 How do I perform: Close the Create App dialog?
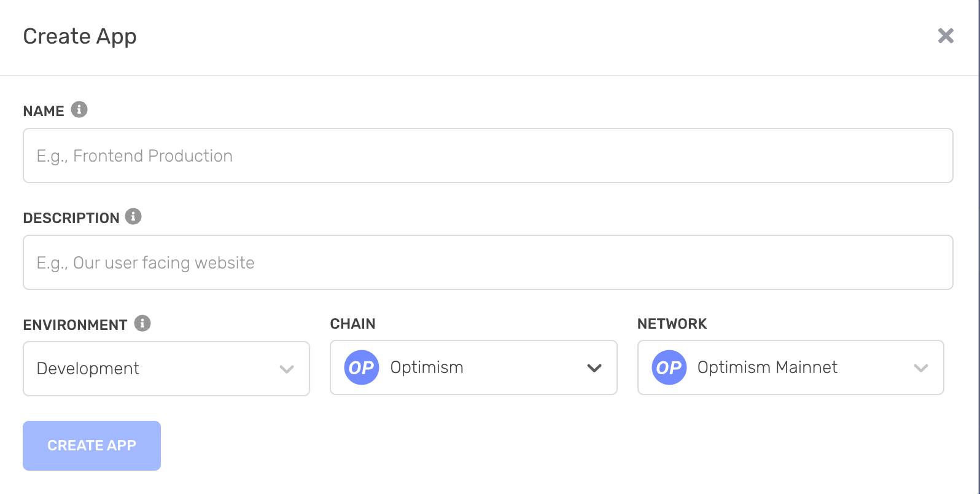(x=946, y=36)
